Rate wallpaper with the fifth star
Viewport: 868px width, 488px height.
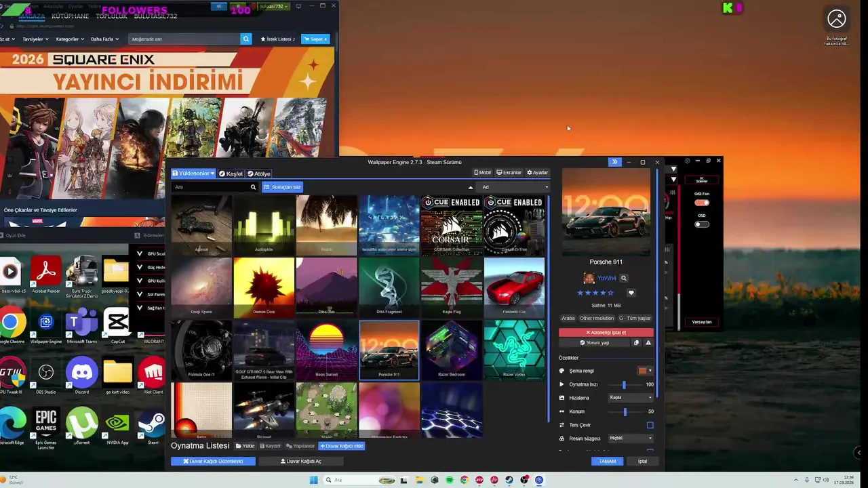coord(610,293)
